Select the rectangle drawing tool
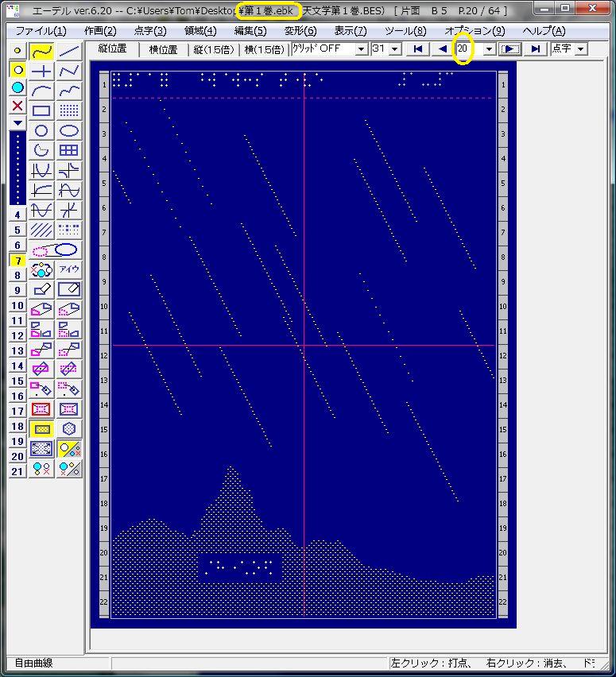Viewport: 616px width, 677px height. 41,110
